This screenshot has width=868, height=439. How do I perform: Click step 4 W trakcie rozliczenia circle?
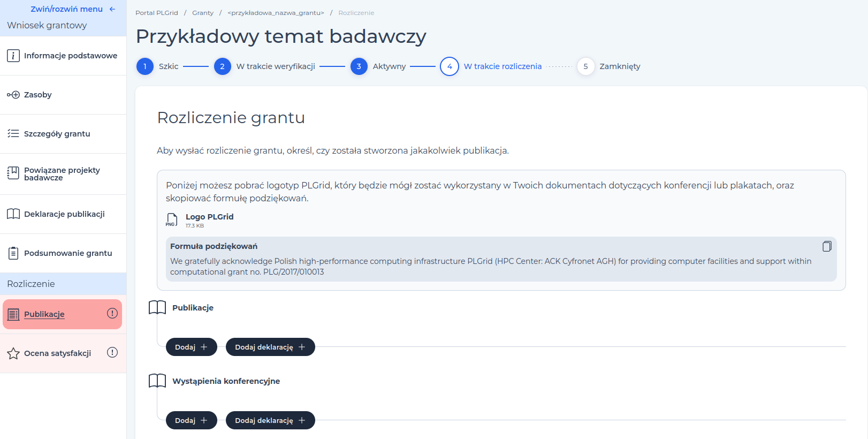(450, 66)
